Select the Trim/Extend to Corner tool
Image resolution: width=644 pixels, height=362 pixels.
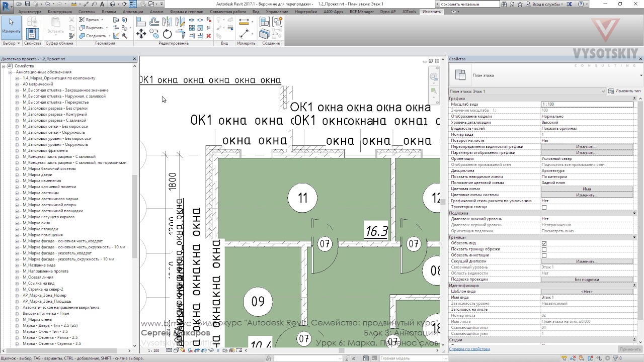pyautogui.click(x=180, y=34)
